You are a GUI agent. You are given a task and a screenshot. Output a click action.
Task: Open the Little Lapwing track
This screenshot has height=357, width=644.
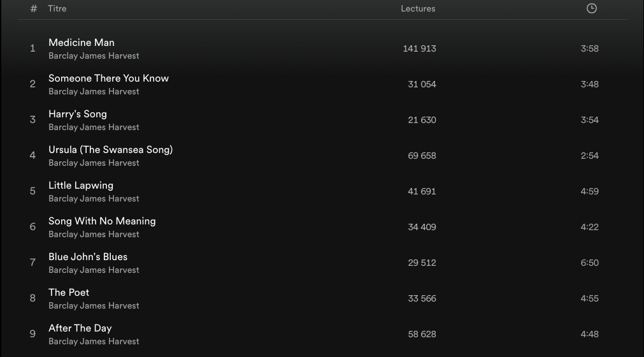[81, 186]
